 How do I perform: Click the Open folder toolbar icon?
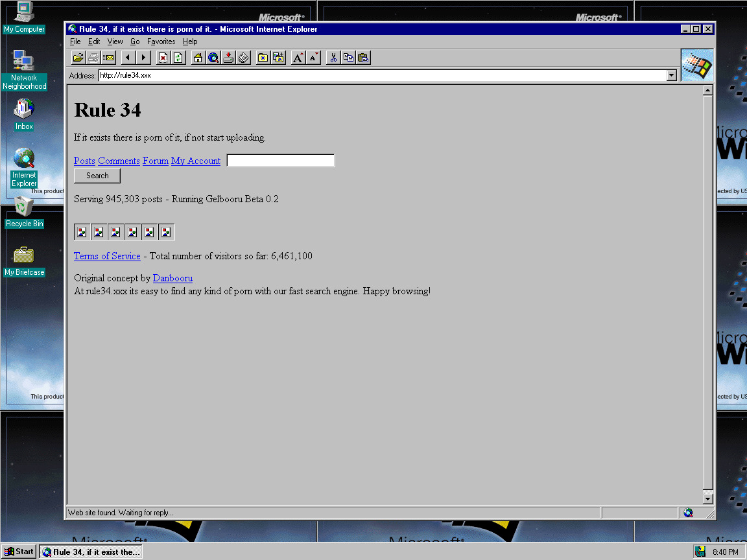(x=78, y=58)
